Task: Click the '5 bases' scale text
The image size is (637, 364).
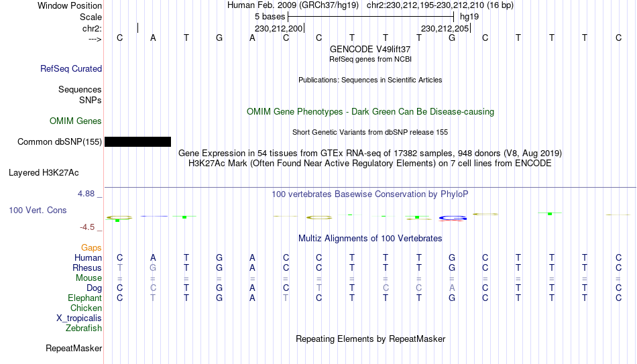Action: pyautogui.click(x=270, y=17)
